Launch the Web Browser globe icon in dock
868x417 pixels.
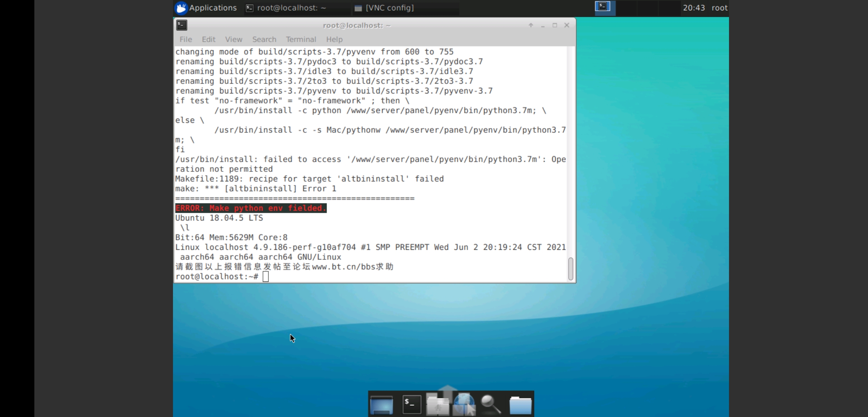[465, 404]
